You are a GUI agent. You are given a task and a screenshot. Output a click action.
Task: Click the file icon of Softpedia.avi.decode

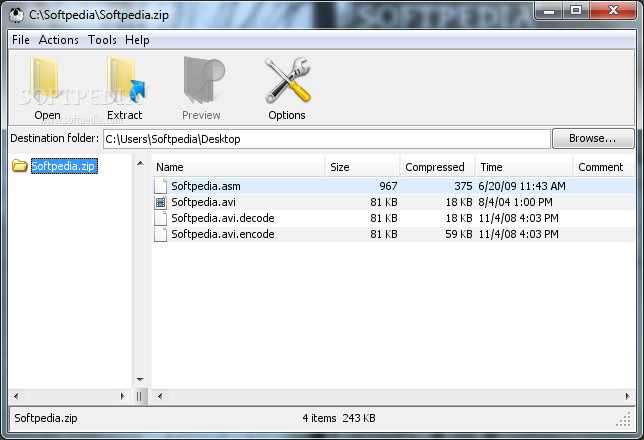point(160,218)
